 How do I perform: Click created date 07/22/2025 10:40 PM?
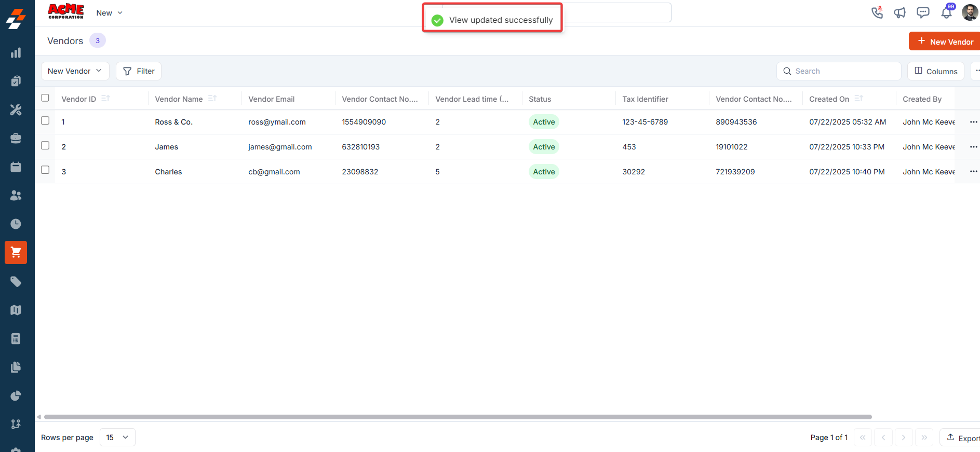[847, 172]
